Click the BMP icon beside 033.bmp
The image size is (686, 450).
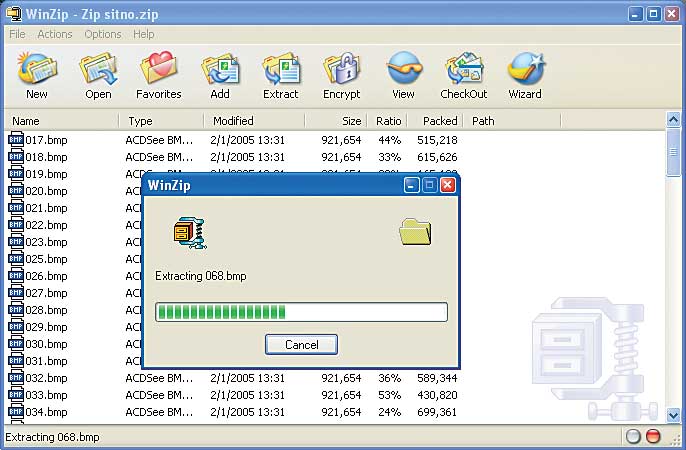click(x=16, y=395)
